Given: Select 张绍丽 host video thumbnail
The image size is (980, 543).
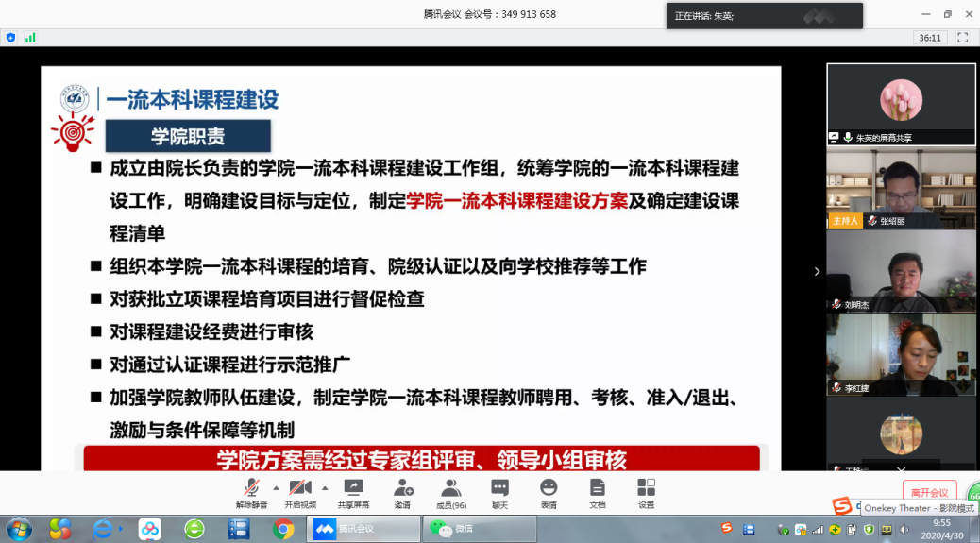Looking at the screenshot, I should 901,188.
